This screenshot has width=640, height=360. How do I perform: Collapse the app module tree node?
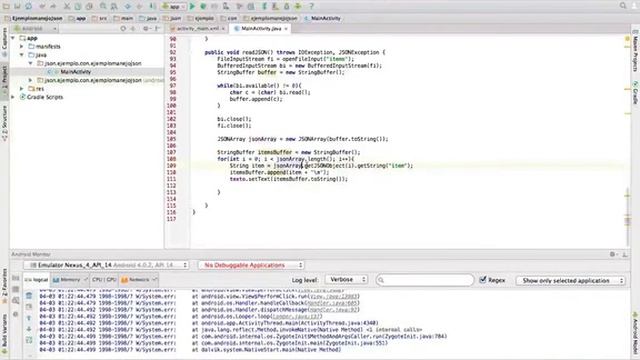click(x=13, y=38)
